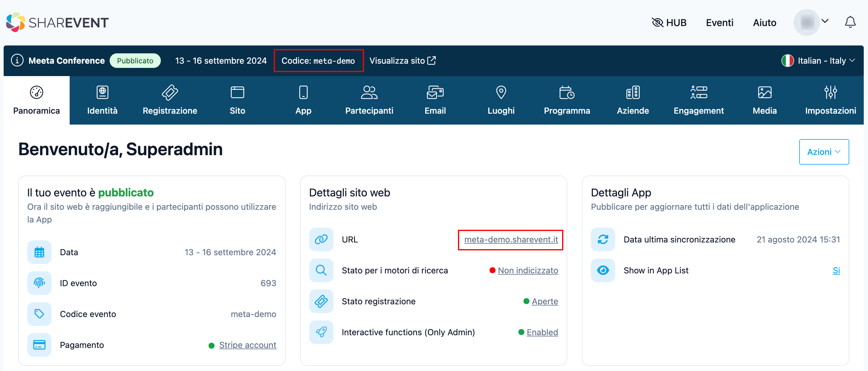Screen dimensions: 868x371
Task: Click the sync date 21 agosto 2024 15:31
Action: click(x=798, y=239)
